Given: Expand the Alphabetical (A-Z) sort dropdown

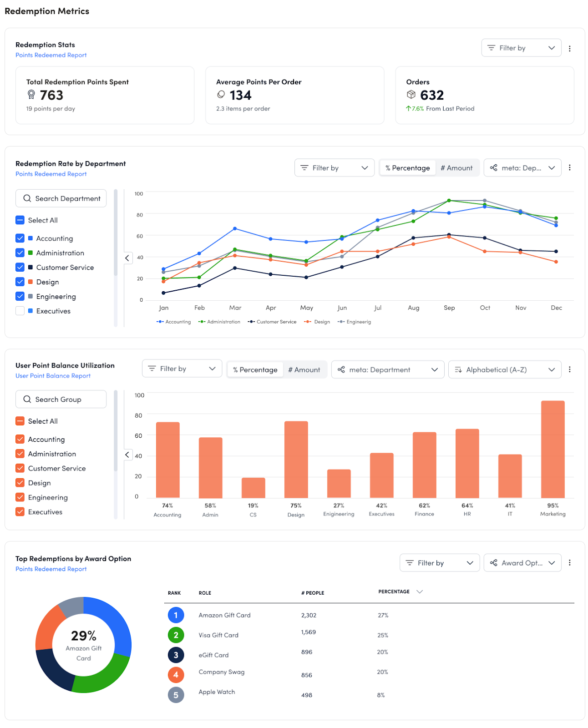Looking at the screenshot, I should click(504, 369).
